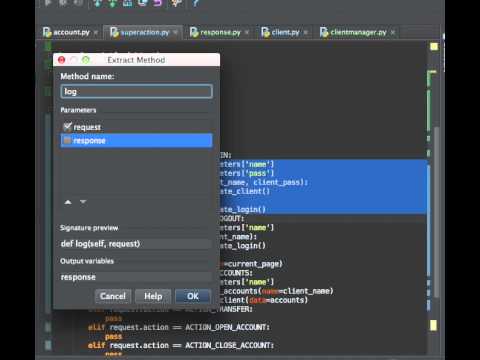Open Help via toolbar question mark icon
The image size is (480, 360).
[x=196, y=3]
